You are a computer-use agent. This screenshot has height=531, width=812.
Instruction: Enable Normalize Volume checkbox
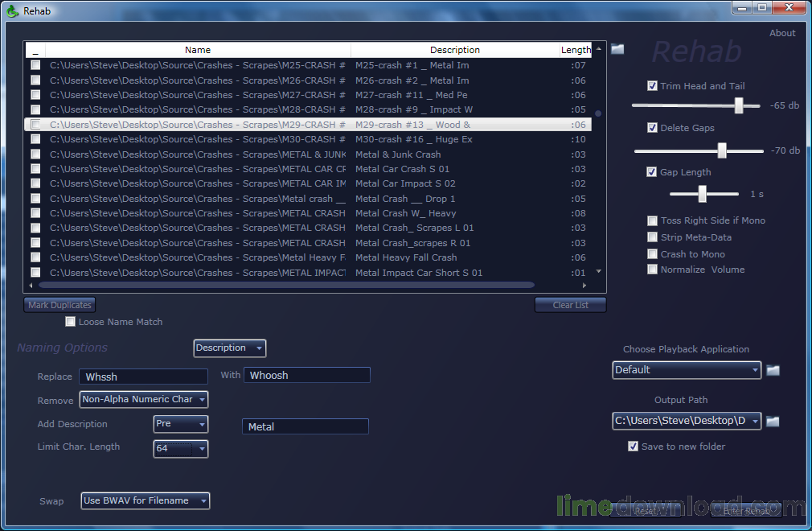coord(653,270)
